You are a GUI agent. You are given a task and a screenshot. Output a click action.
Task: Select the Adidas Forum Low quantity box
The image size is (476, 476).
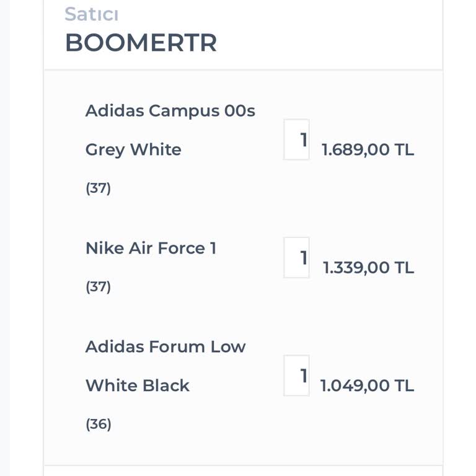pyautogui.click(x=296, y=376)
